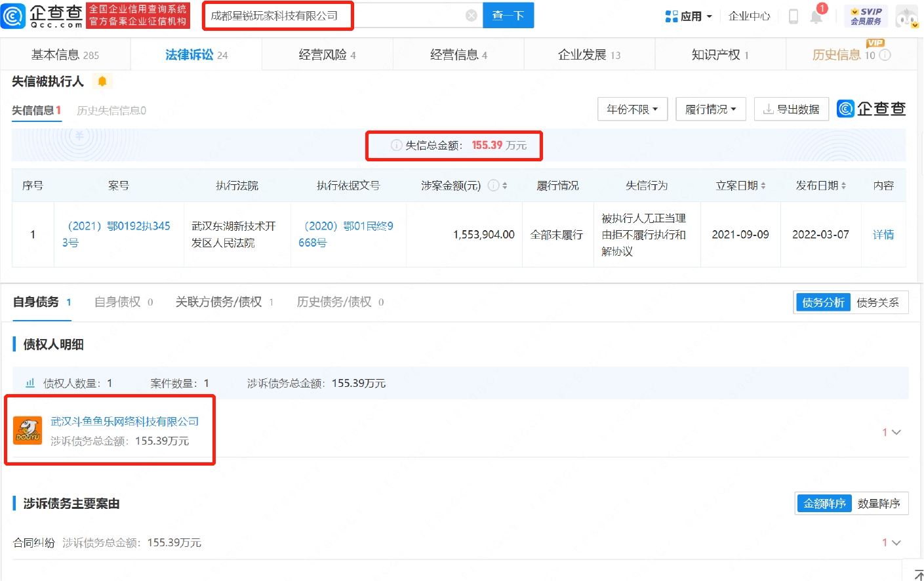Click the back-to-top arrow at bottom right
Screen dimensions: 924x581
tap(917, 574)
